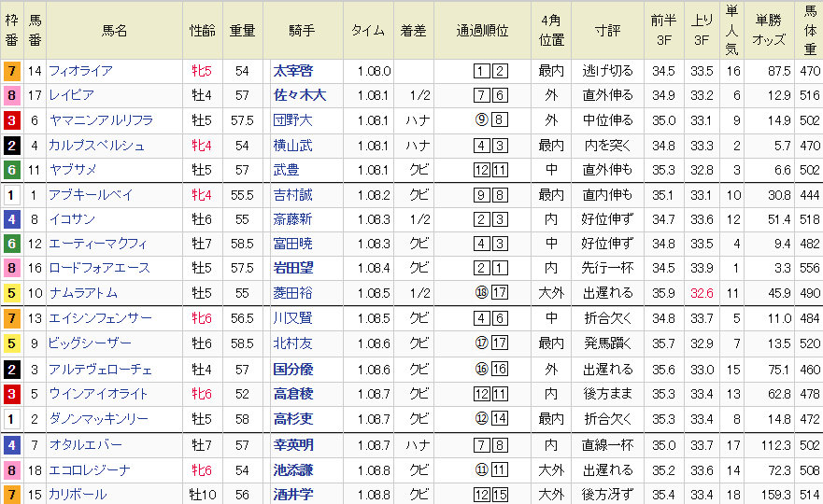
Task: Click the red 32.6 final 3F time
Action: tap(702, 293)
